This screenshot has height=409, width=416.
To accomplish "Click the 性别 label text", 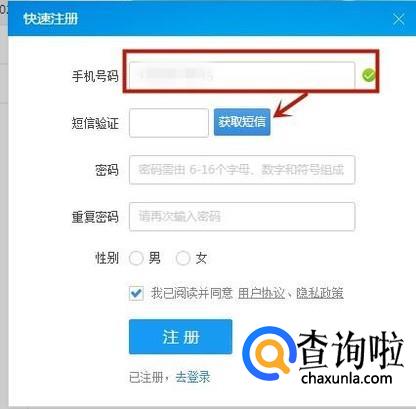I will (107, 258).
